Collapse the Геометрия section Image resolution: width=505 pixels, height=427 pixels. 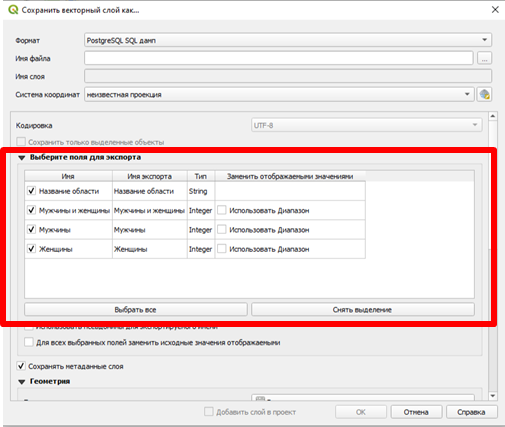22,382
